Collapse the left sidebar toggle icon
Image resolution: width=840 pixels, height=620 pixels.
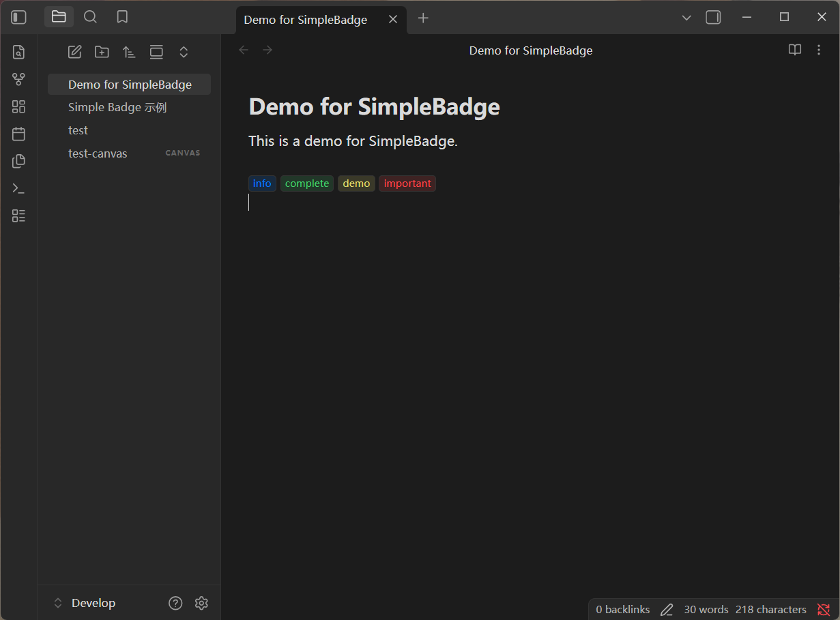point(19,17)
